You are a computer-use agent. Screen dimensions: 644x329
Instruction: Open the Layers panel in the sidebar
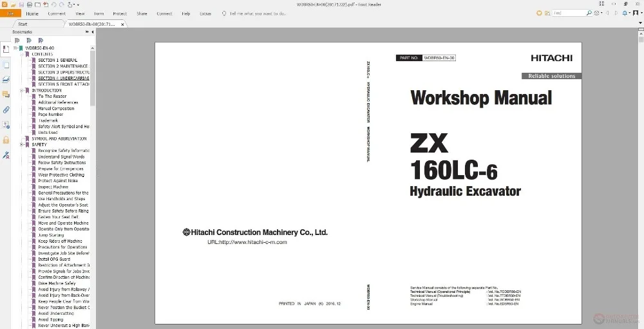(x=6, y=80)
